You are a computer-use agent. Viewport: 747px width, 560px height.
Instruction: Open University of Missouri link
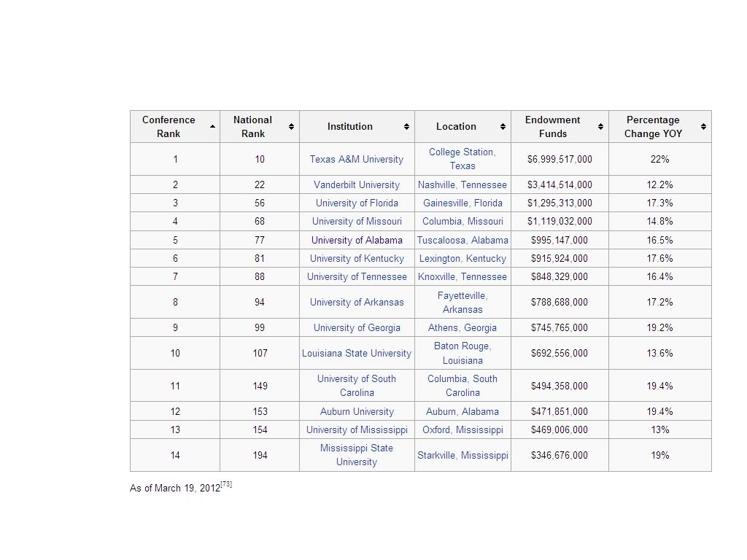[x=357, y=222]
